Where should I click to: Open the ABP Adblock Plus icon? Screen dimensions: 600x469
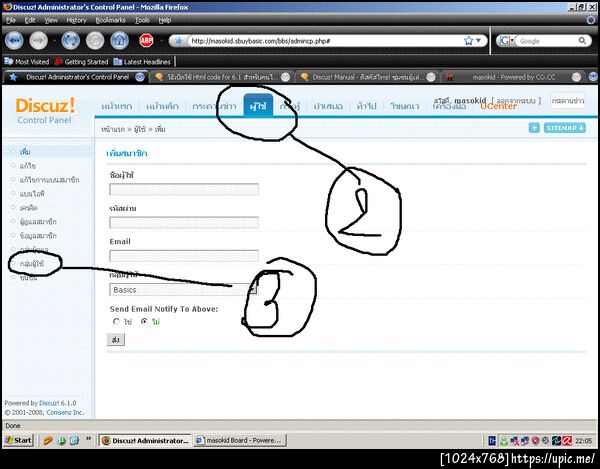pyautogui.click(x=146, y=40)
